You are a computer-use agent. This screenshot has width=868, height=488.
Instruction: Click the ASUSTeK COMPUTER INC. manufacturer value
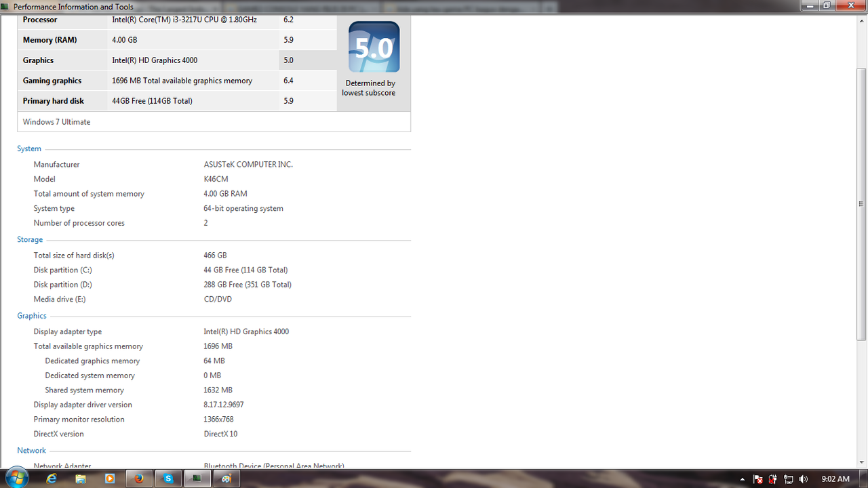point(248,165)
